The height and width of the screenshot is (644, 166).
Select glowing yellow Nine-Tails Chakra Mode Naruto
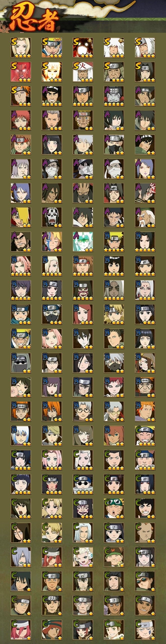pos(52,72)
